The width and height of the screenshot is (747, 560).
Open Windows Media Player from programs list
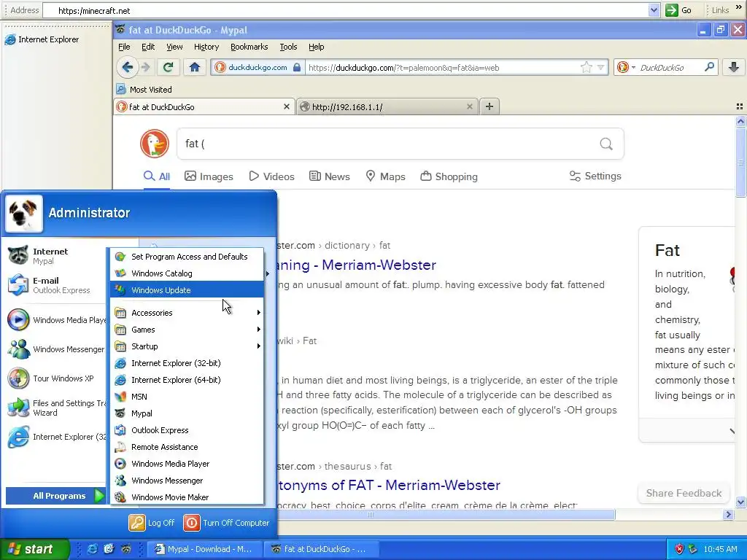(187, 464)
